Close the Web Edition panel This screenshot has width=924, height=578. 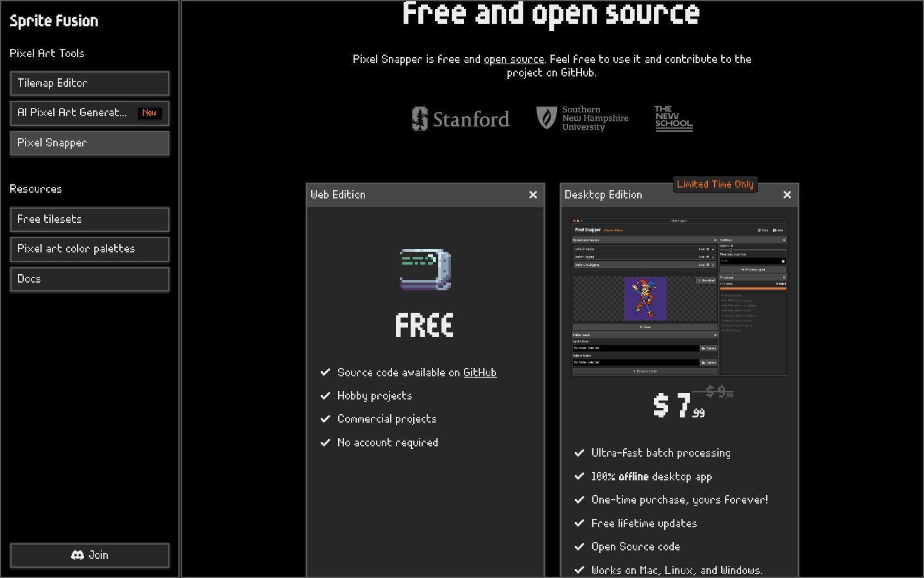tap(533, 195)
